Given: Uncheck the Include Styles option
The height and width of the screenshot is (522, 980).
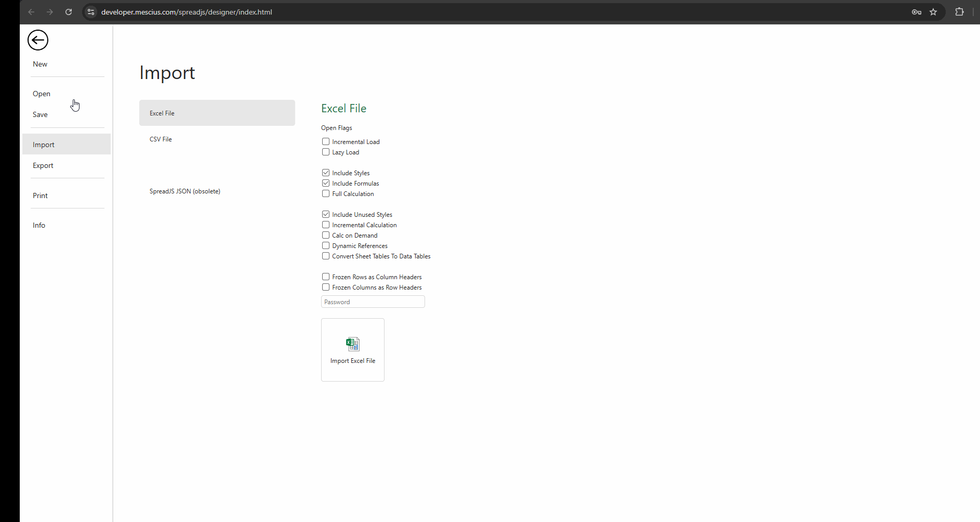Looking at the screenshot, I should tap(326, 173).
